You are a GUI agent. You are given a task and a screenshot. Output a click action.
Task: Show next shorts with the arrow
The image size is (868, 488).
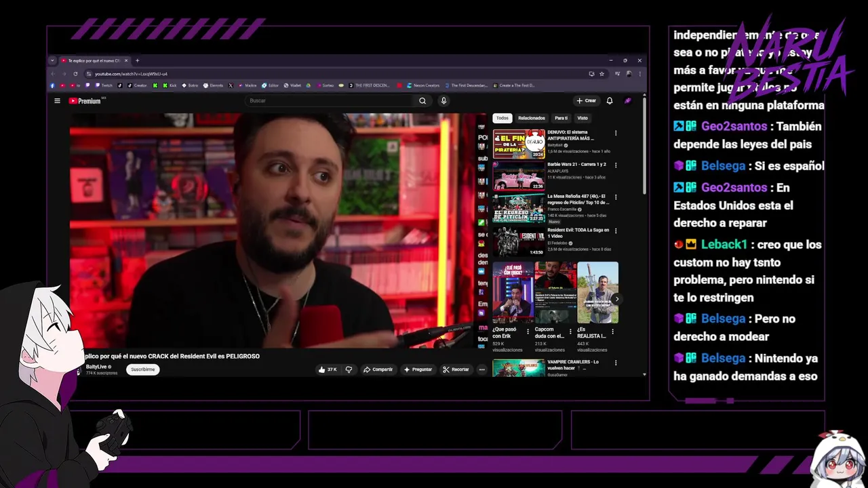(616, 299)
